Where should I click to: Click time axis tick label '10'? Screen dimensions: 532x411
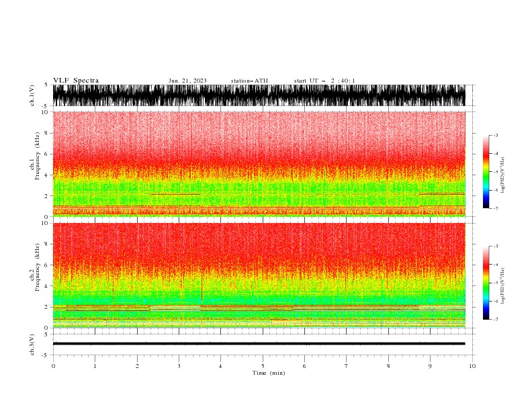(472, 366)
